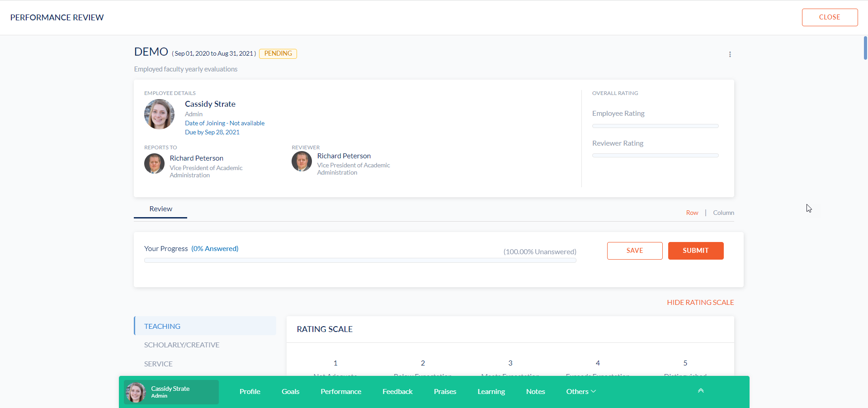Click 'Date of Joining - Not available' text

(x=225, y=123)
